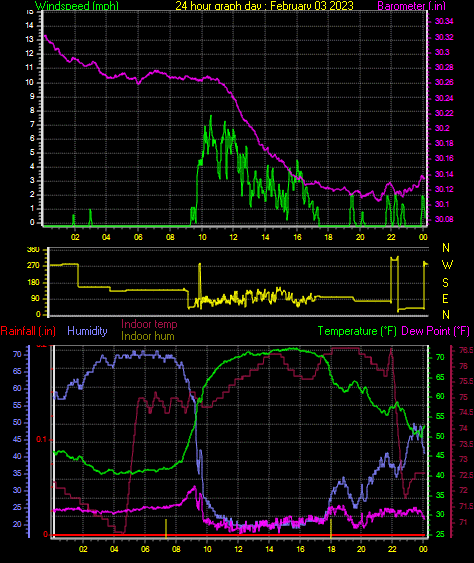The image size is (474, 563).
Task: Click wind direction axis value 90
Action: 35,299
